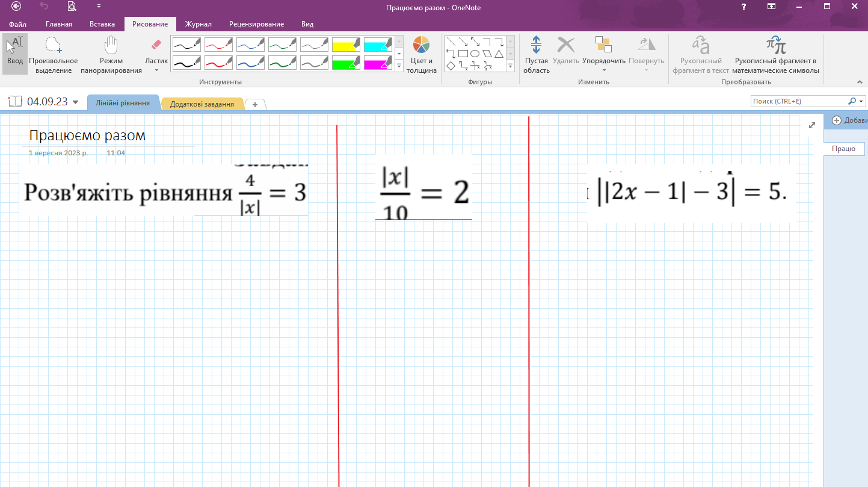Activate Режим панорамирования hand tool

(111, 54)
